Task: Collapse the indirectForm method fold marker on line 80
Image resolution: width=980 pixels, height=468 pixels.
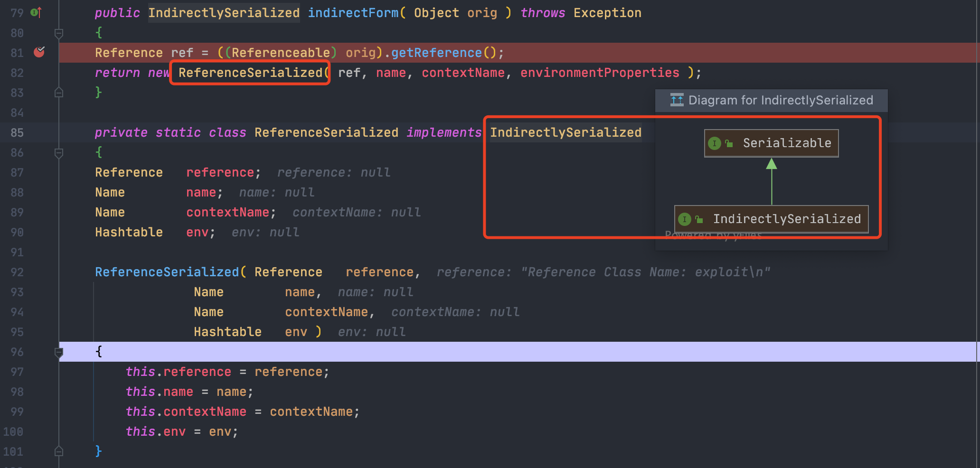Action: (x=59, y=33)
